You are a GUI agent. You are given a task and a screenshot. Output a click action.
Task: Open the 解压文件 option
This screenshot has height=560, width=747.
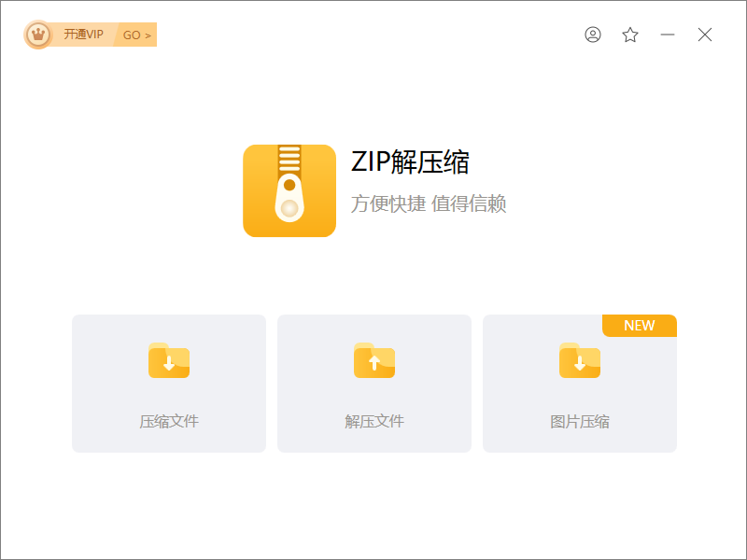click(374, 384)
